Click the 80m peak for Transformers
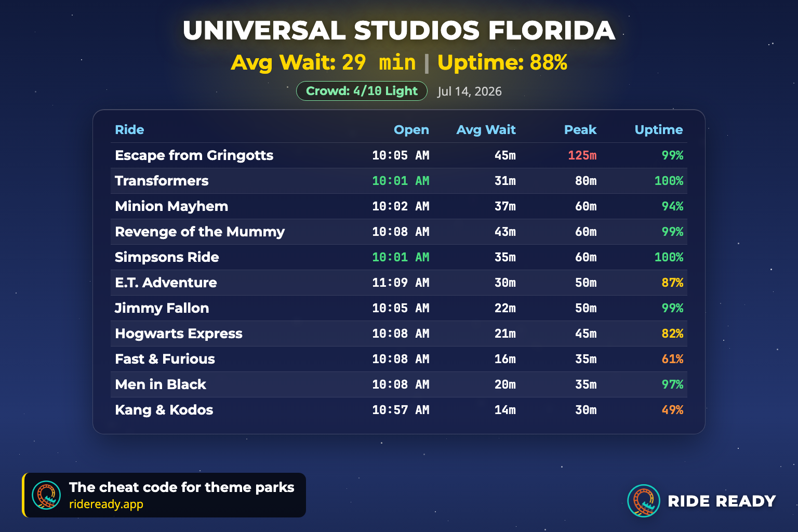 pyautogui.click(x=586, y=181)
